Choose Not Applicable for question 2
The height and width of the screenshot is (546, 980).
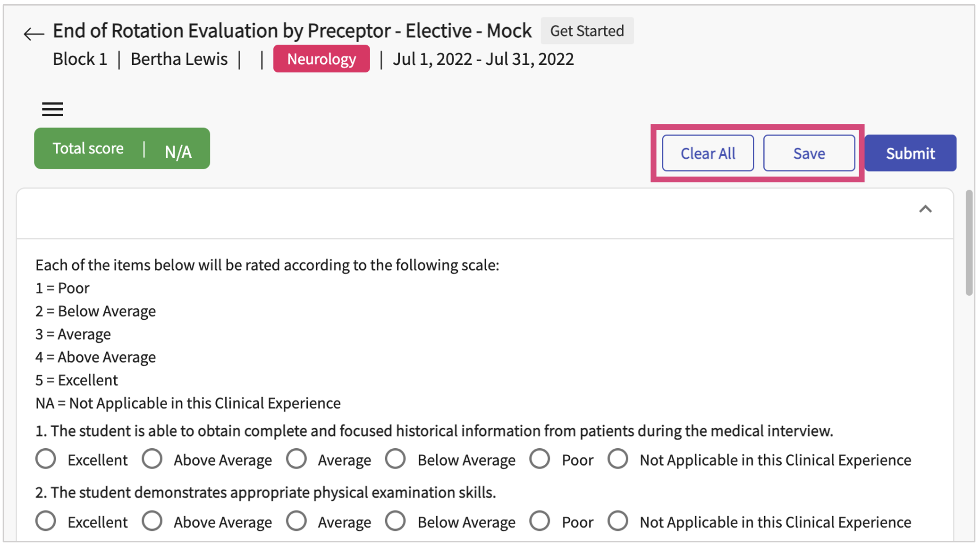point(618,521)
